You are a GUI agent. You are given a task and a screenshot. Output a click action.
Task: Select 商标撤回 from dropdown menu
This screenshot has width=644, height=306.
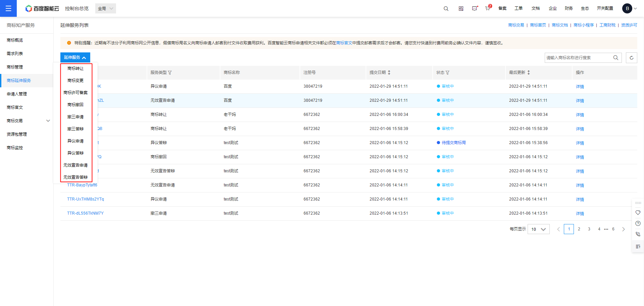pyautogui.click(x=75, y=105)
